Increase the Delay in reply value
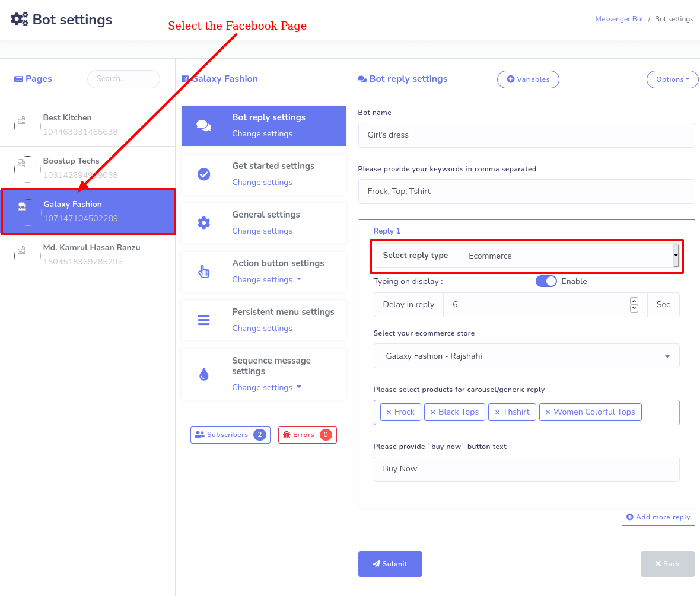 [x=634, y=301]
